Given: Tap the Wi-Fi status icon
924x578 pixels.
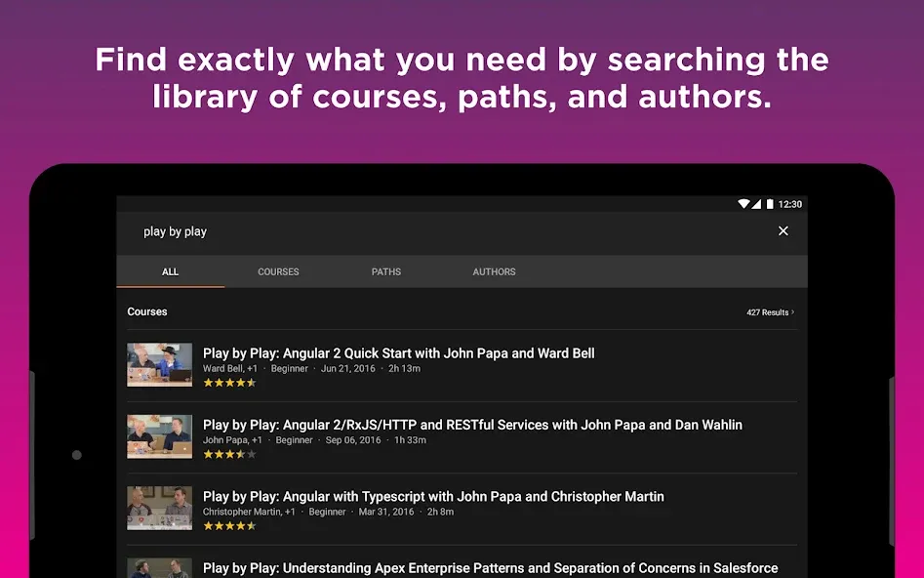Looking at the screenshot, I should (x=743, y=204).
